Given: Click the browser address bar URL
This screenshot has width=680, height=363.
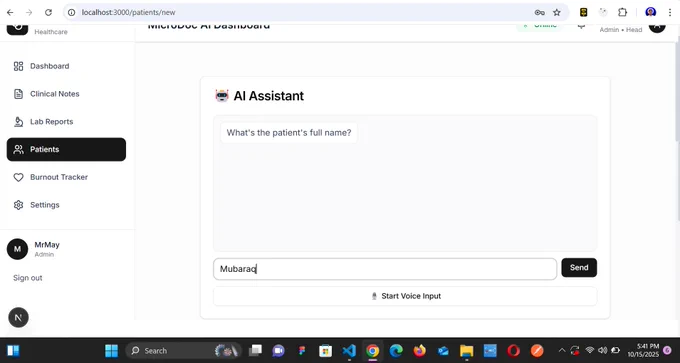Looking at the screenshot, I should [x=129, y=13].
